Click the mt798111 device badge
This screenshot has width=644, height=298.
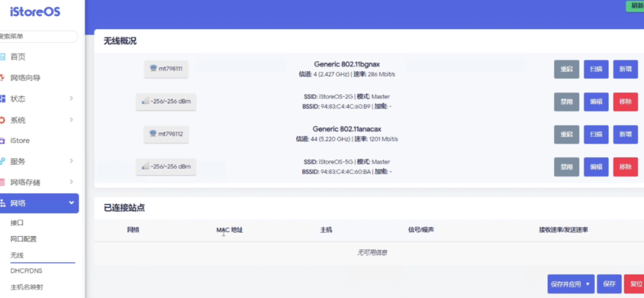pyautogui.click(x=166, y=69)
